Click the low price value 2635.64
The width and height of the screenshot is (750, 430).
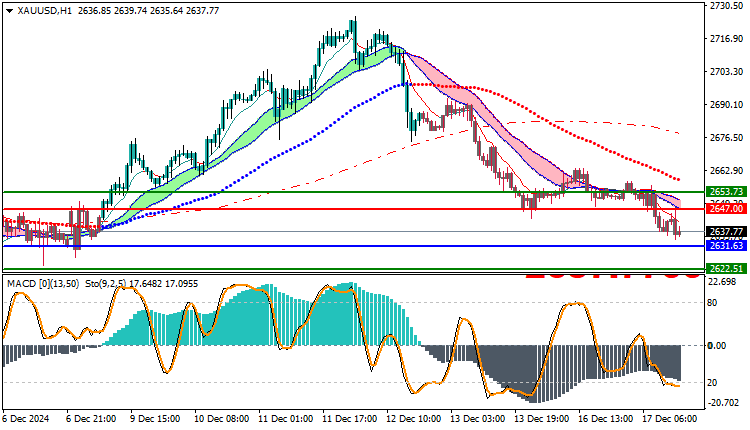point(166,11)
